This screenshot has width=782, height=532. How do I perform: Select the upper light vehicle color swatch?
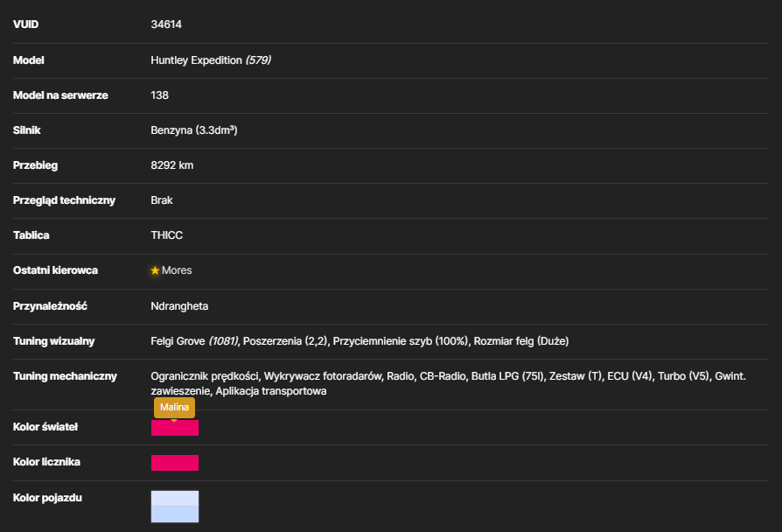tap(175, 498)
